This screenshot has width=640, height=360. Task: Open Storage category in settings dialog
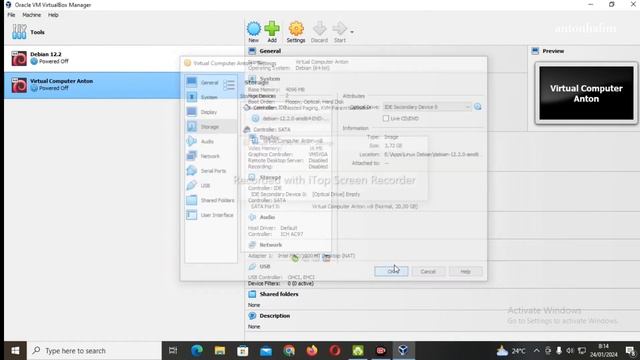click(210, 127)
